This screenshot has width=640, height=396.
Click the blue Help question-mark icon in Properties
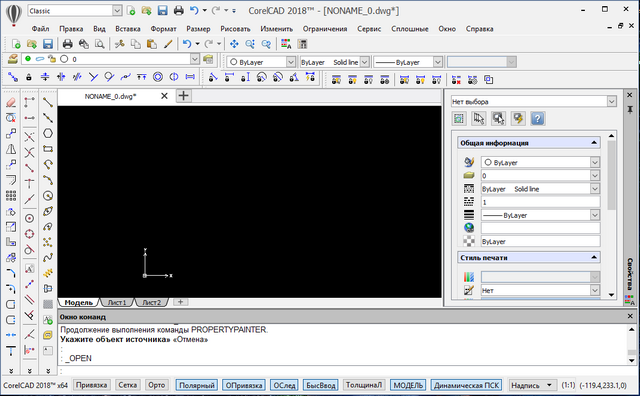point(538,118)
